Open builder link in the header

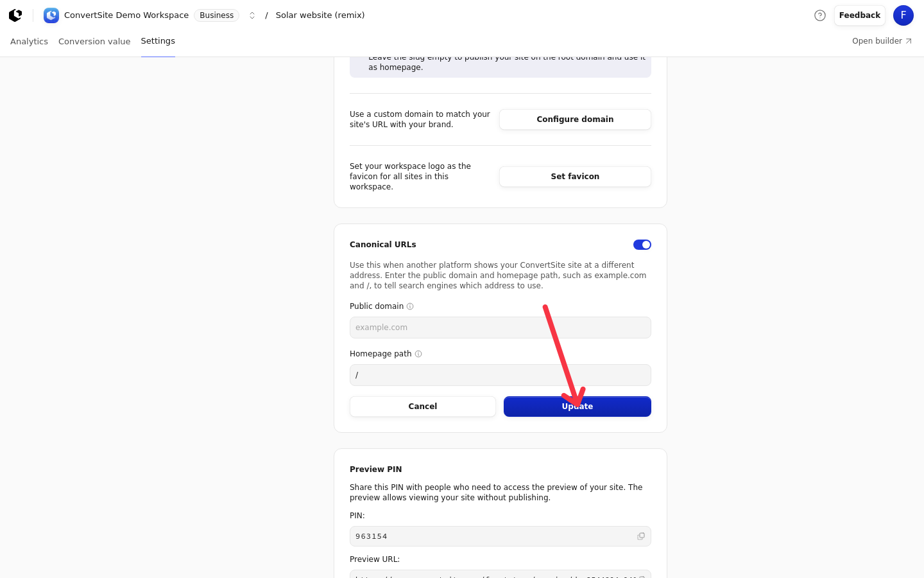882,41
